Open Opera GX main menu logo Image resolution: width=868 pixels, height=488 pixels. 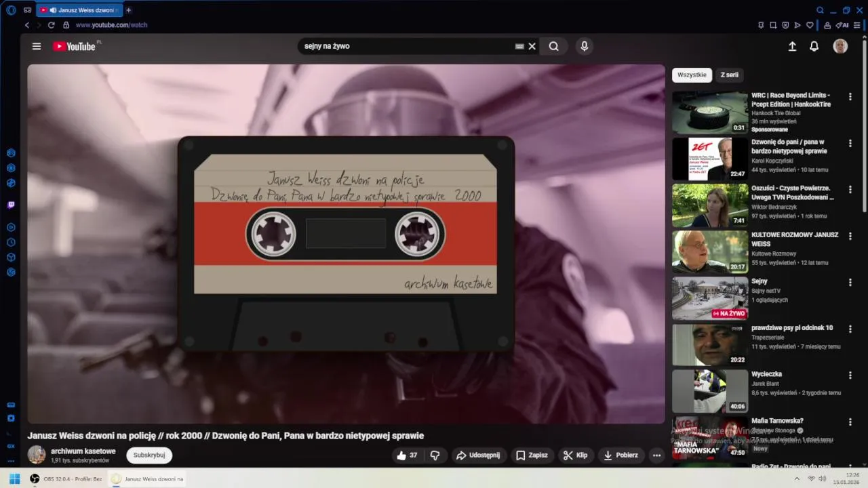pos(11,10)
